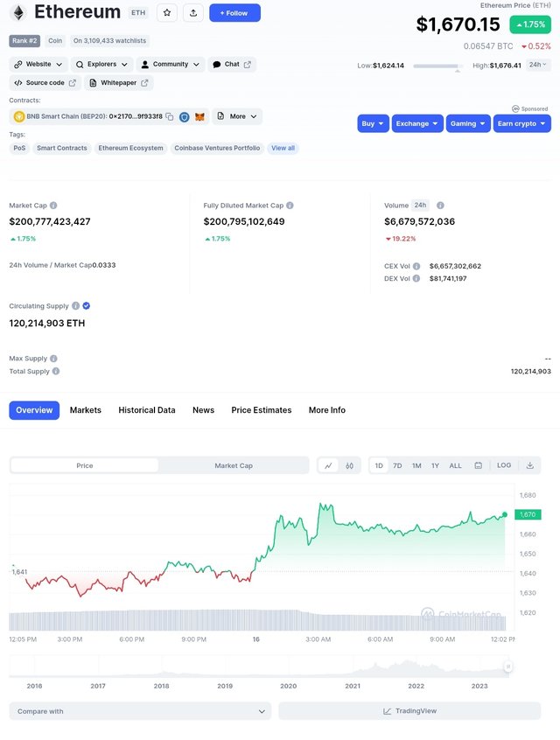This screenshot has width=560, height=740.
Task: Click the blue shield wallet icon
Action: tap(184, 116)
